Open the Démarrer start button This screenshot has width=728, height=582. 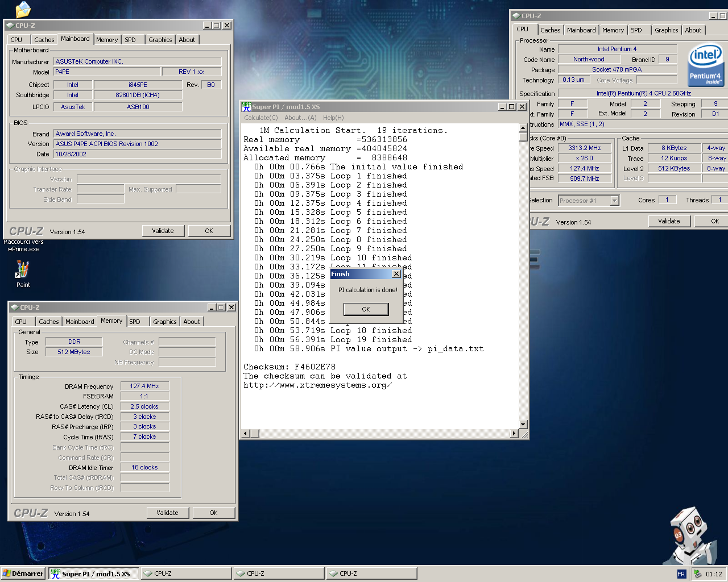[23, 573]
